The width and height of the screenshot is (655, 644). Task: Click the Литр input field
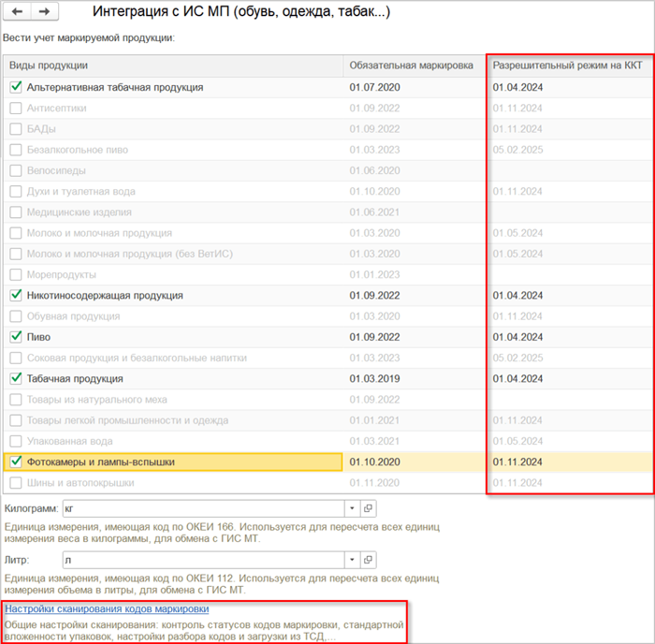point(204,560)
